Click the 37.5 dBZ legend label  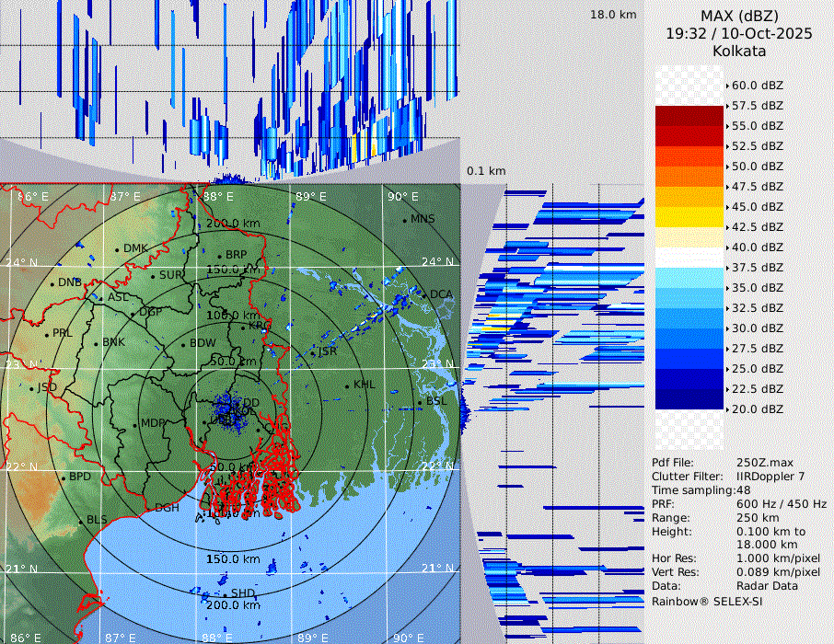tap(757, 268)
